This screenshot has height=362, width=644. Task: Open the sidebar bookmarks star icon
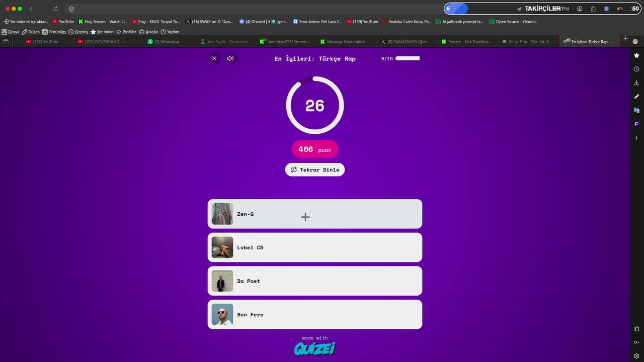tap(636, 55)
